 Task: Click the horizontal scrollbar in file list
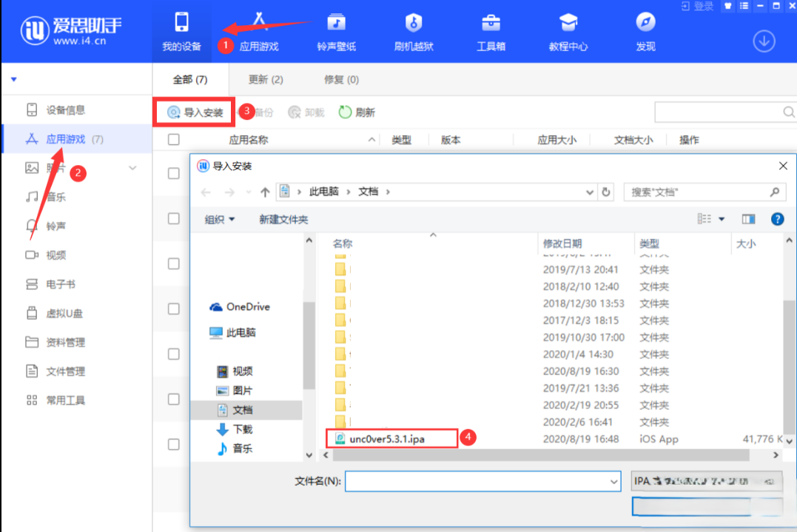pyautogui.click(x=541, y=455)
